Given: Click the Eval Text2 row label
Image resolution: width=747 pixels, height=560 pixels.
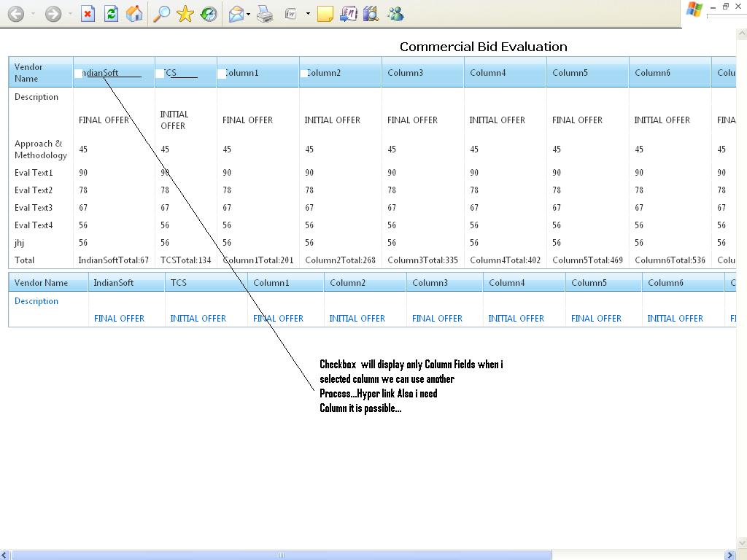Looking at the screenshot, I should pos(34,190).
